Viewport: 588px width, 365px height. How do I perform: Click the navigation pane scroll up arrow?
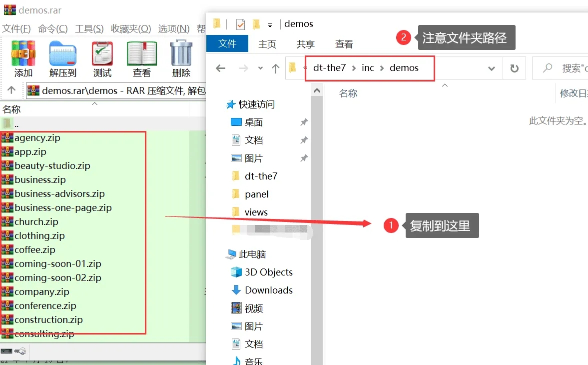click(x=317, y=90)
